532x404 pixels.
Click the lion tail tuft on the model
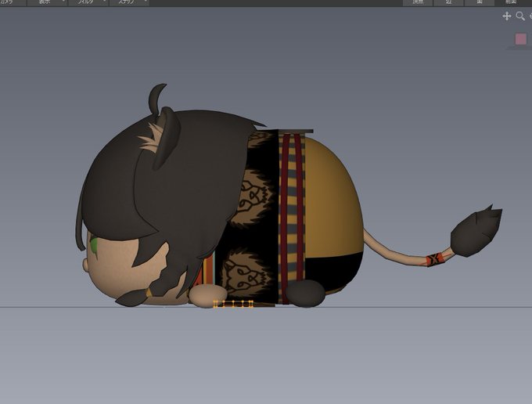point(476,231)
